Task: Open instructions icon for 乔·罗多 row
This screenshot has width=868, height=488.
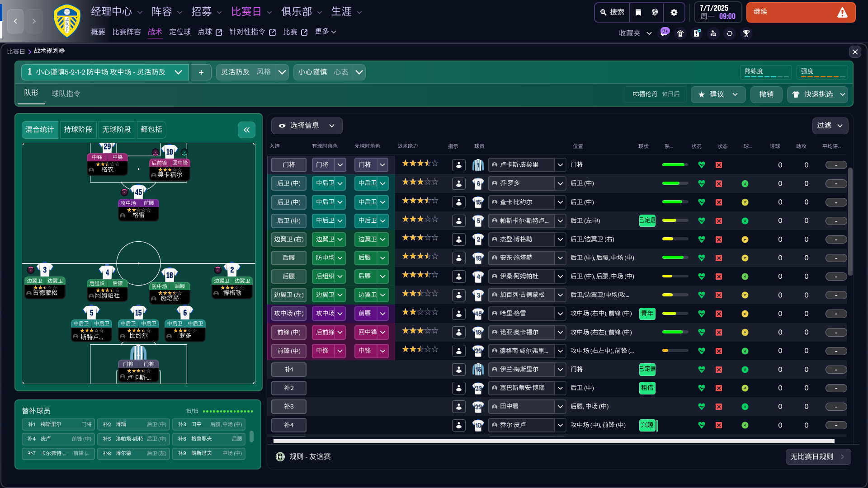Action: click(x=458, y=183)
